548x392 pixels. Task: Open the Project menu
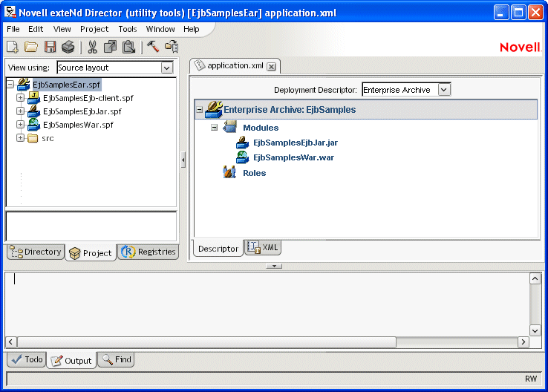tap(94, 29)
